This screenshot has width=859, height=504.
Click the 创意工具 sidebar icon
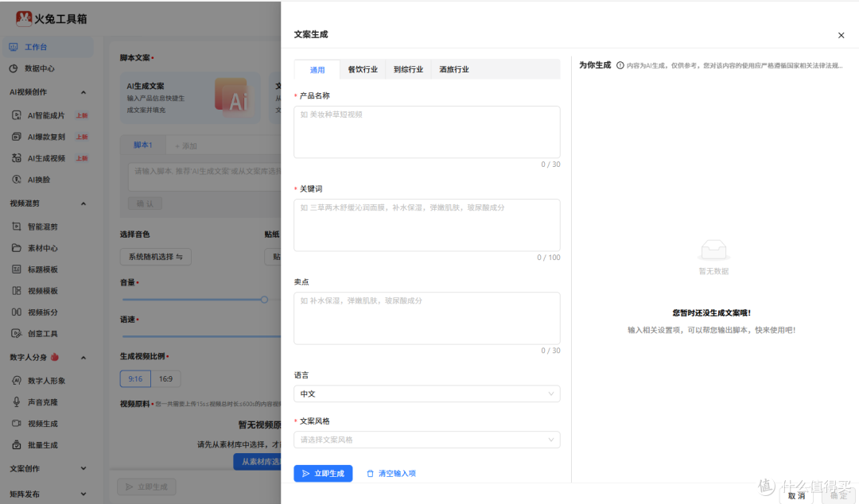point(17,333)
